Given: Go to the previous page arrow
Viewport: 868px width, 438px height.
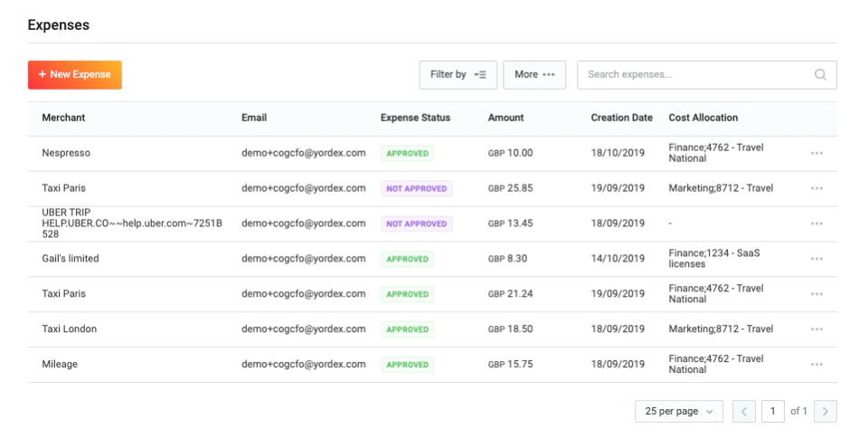Looking at the screenshot, I should (x=744, y=412).
